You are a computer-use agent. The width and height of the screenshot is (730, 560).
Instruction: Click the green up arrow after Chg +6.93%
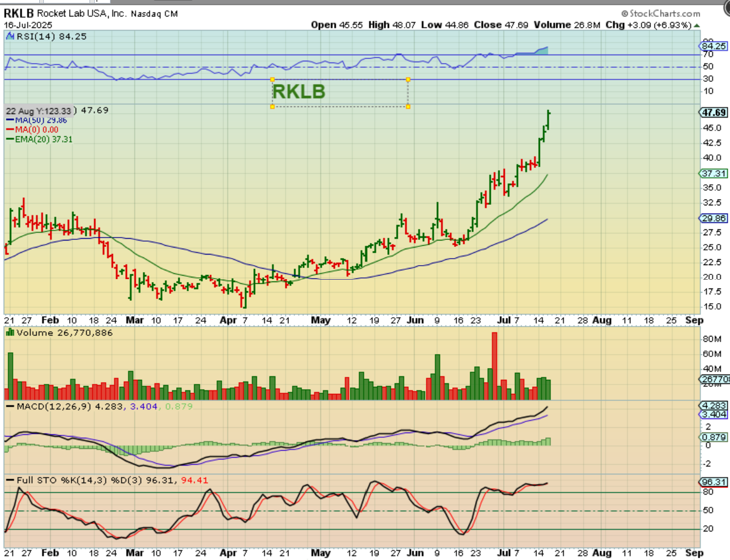(x=697, y=25)
